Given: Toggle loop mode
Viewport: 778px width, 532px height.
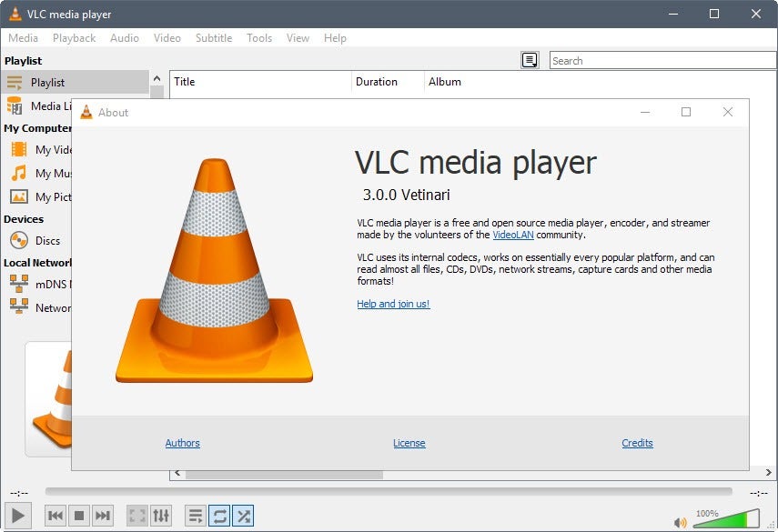Looking at the screenshot, I should [x=218, y=515].
